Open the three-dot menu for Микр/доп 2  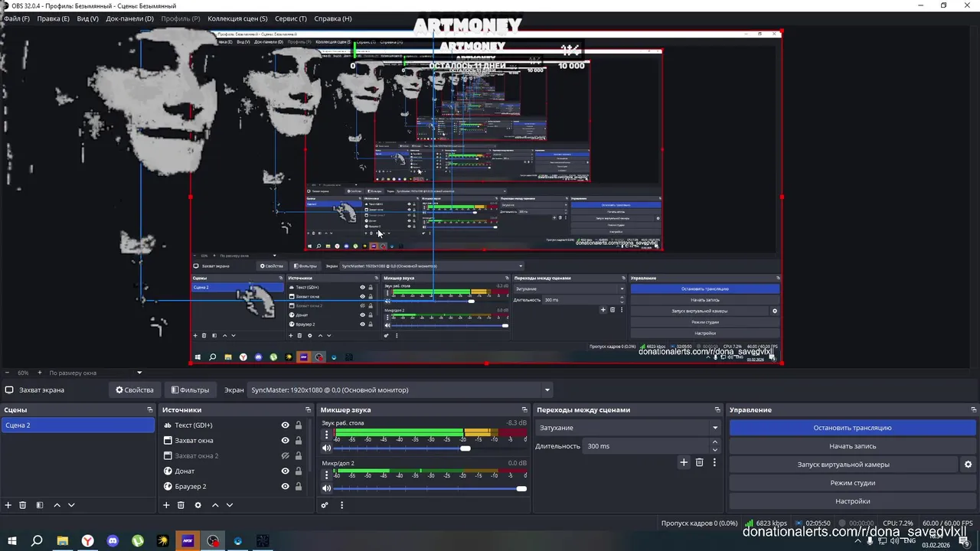[x=327, y=474]
